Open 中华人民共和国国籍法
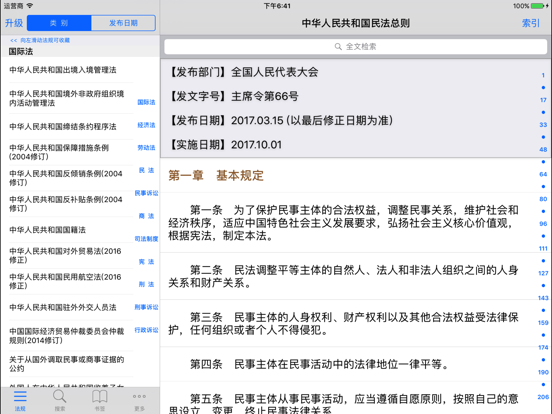Screen dimensions: 552x414 pyautogui.click(x=70, y=230)
